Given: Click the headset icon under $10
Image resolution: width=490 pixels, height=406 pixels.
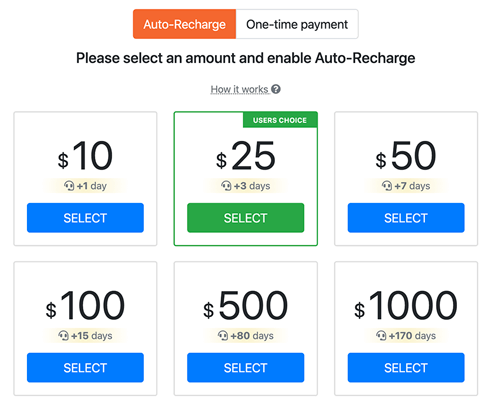Looking at the screenshot, I should (69, 186).
